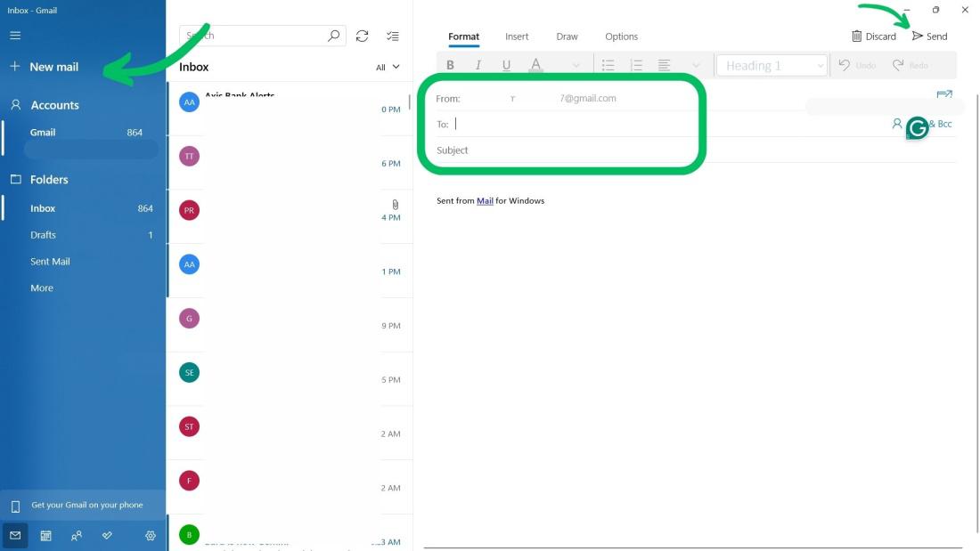Expand the paragraph formatting chevron
This screenshot has height=551, width=980.
coord(696,65)
